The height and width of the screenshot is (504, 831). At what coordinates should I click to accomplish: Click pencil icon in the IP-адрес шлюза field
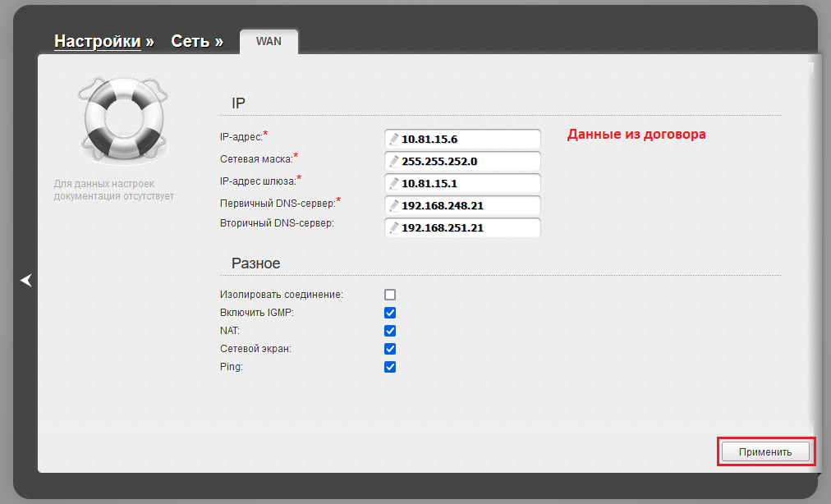pos(393,183)
